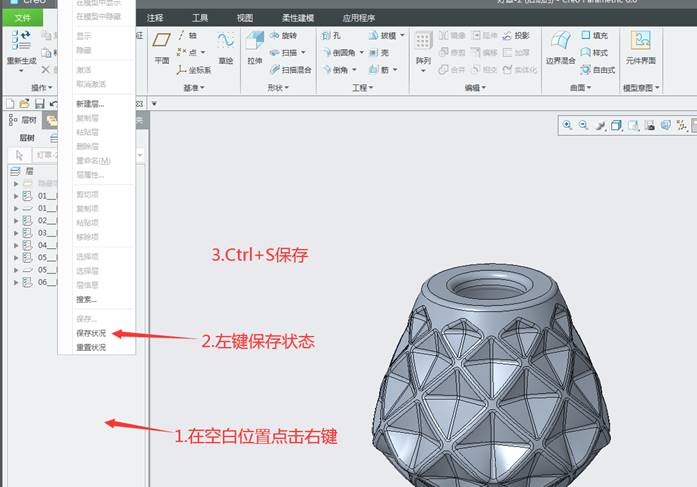Open the 模型意图 group dropdown
Screen dimensions: 697x487
(641, 88)
